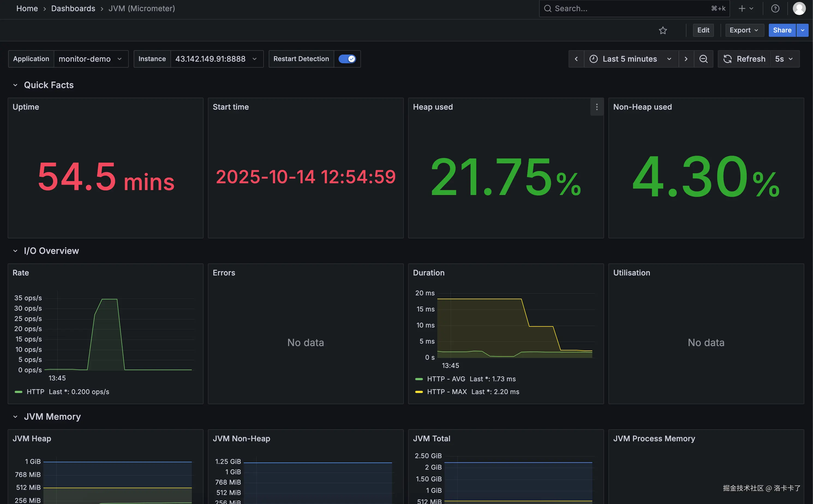Click the zoom out time range icon
Viewport: 813px width, 504px height.
(703, 59)
